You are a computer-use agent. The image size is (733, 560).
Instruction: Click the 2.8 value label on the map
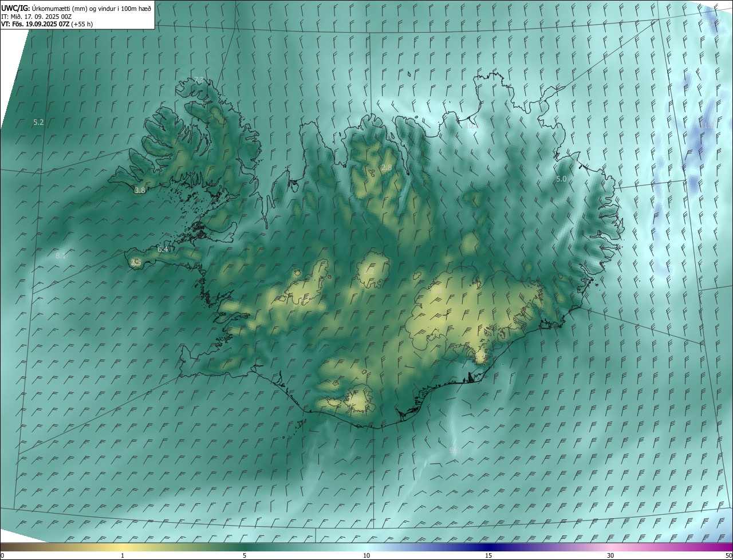[x=387, y=167]
